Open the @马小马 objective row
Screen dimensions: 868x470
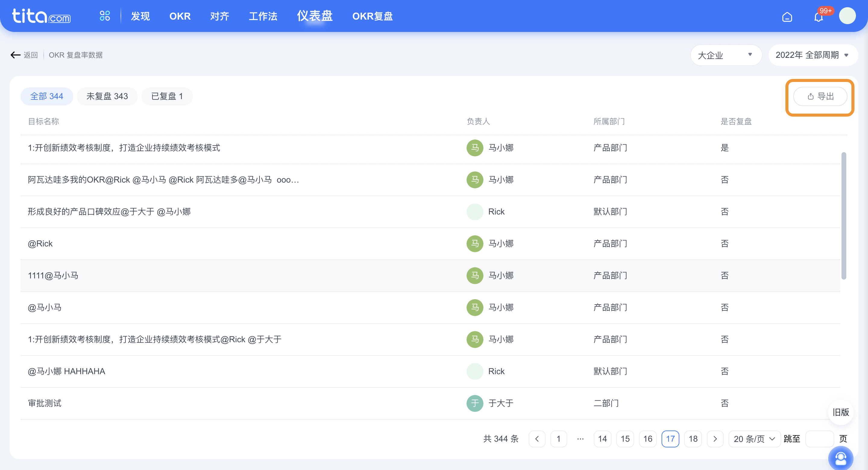pyautogui.click(x=430, y=308)
